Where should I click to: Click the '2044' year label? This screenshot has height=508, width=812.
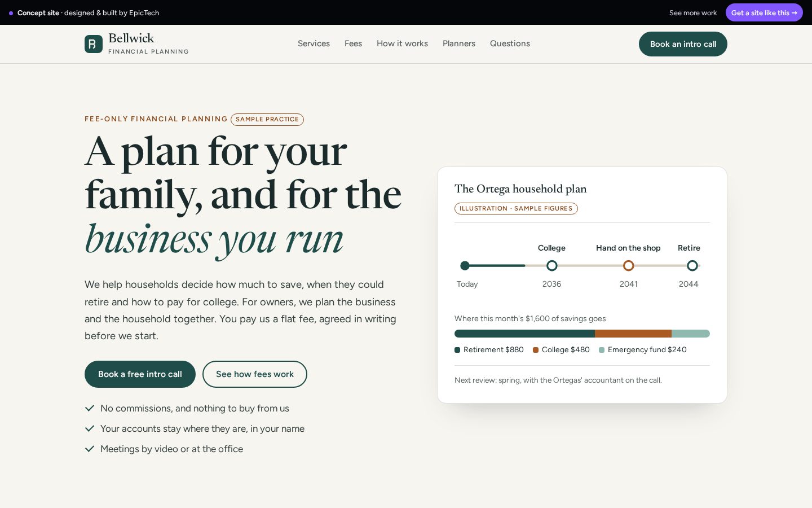[x=689, y=284]
